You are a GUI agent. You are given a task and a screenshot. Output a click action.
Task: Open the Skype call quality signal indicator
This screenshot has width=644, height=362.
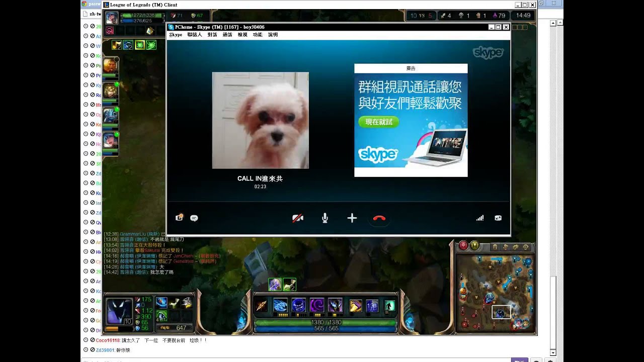click(480, 218)
